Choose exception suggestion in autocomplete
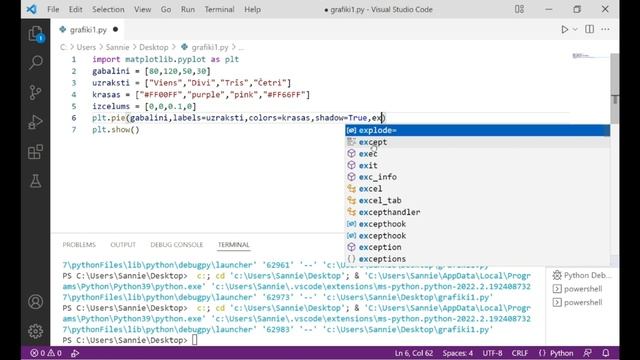Image resolution: width=640 pixels, height=360 pixels. [478, 247]
